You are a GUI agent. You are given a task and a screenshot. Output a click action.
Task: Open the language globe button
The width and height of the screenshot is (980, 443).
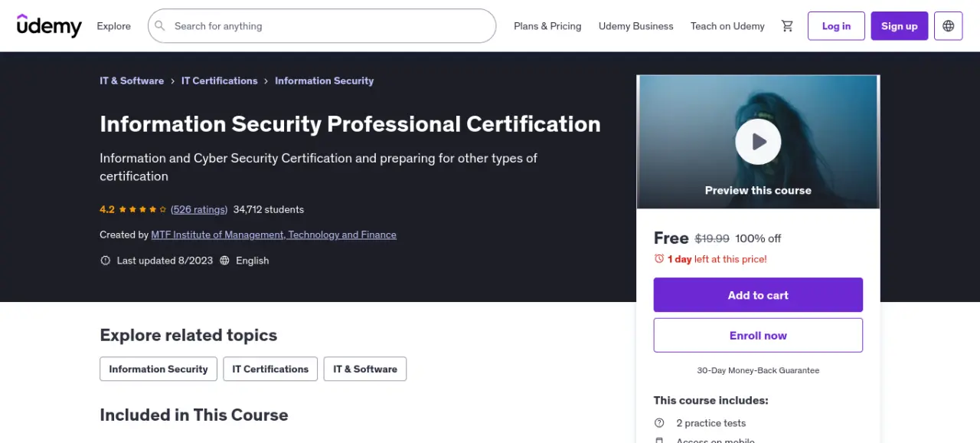coord(949,26)
